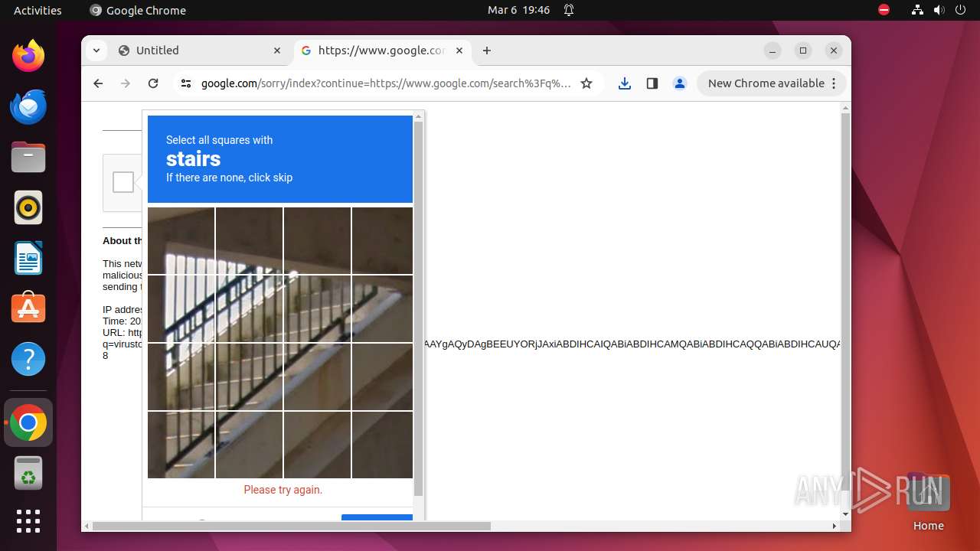980x551 pixels.
Task: Open Chrome downloads
Action: (625, 83)
